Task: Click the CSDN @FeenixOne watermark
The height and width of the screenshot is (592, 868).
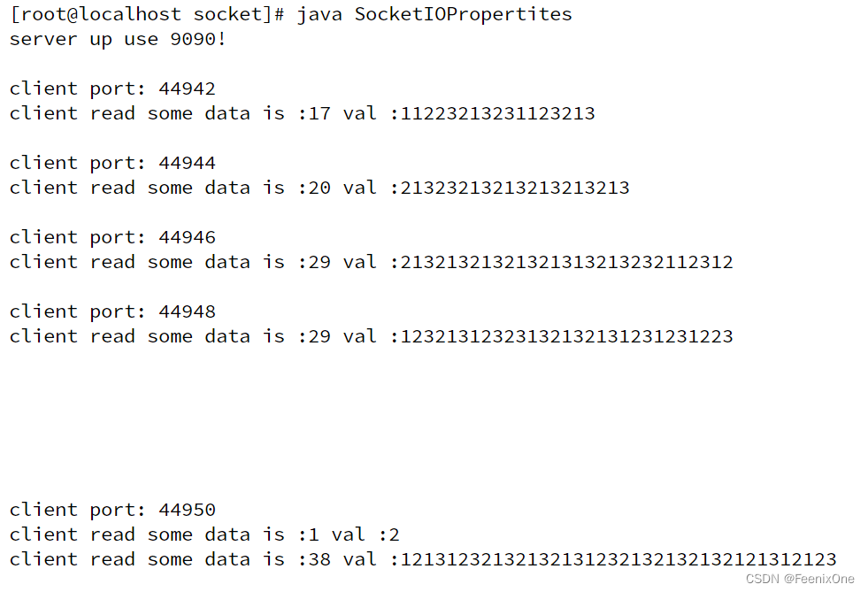Action: coord(800,579)
